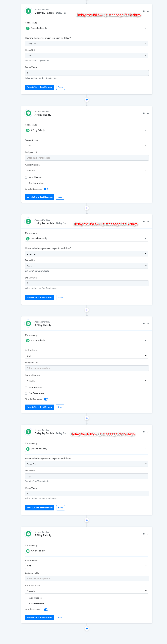The height and width of the screenshot is (644, 167).
Task: Open No Auth dropdown in API step after 2-day delay
Action: click(x=87, y=171)
